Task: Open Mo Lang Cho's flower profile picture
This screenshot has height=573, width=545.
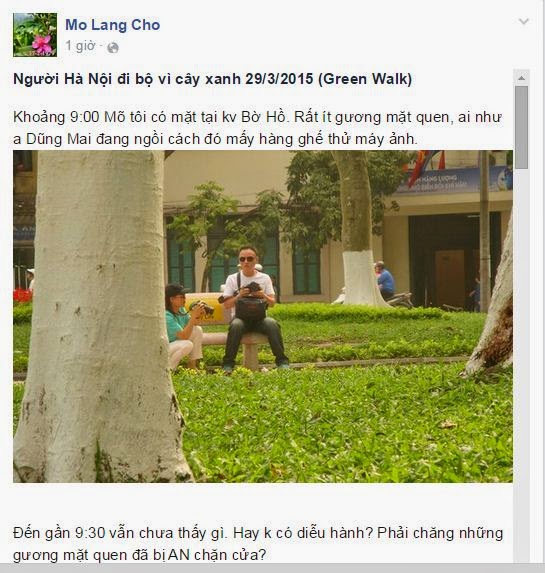Action: click(x=35, y=35)
